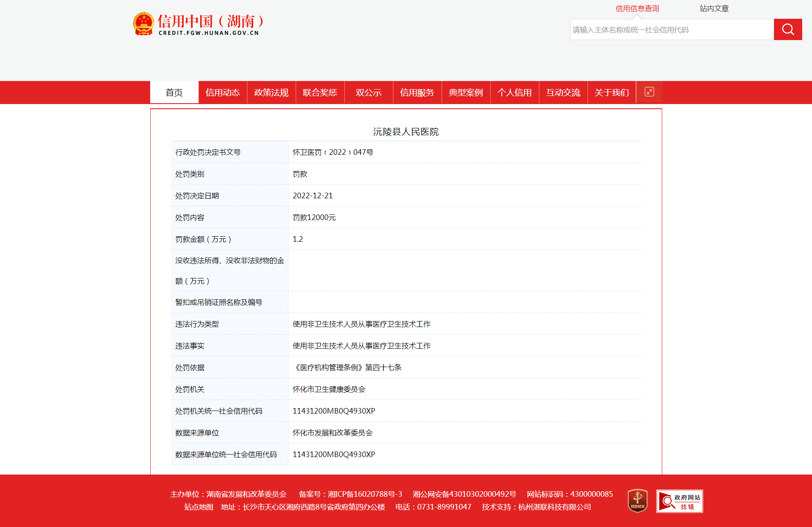Switch to the 信用信息查询 search tab
812x527 pixels.
[x=637, y=9]
